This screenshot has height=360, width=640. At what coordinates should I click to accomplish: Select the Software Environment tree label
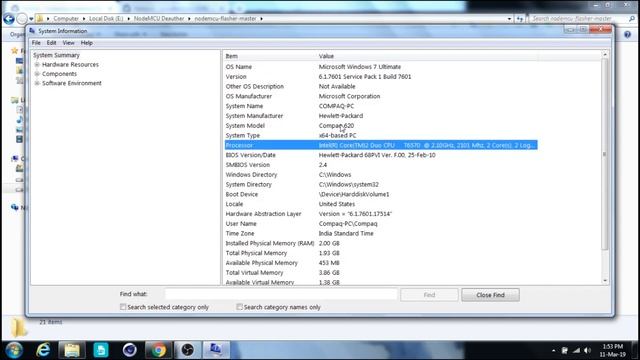coord(72,83)
